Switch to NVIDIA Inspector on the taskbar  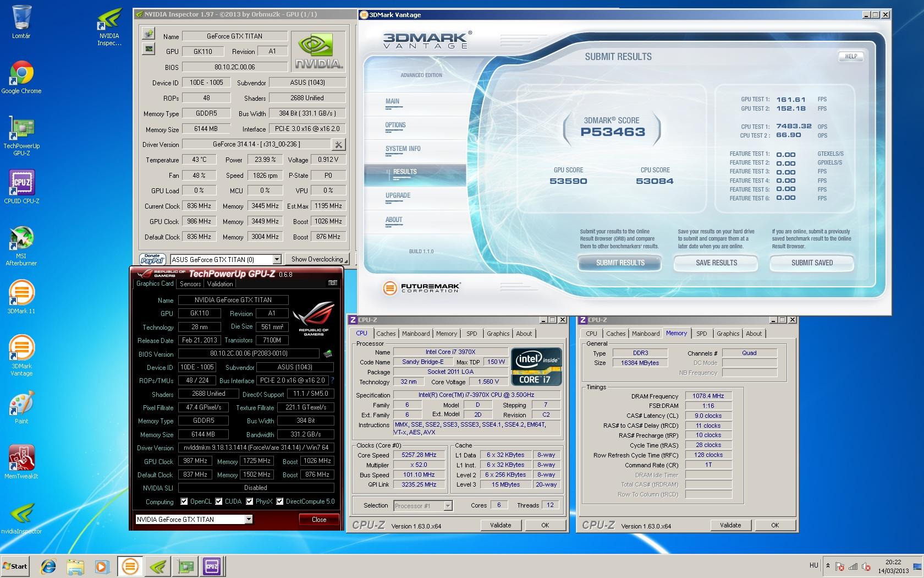[158, 566]
